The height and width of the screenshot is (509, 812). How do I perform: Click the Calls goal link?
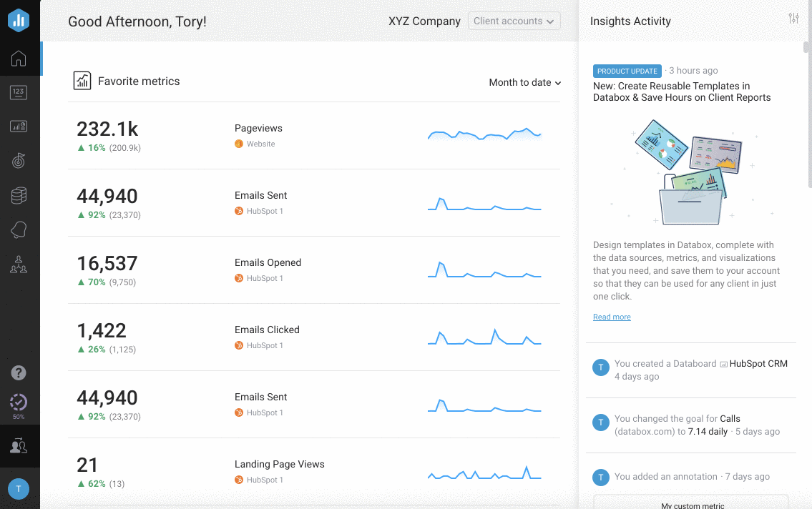pyautogui.click(x=730, y=419)
